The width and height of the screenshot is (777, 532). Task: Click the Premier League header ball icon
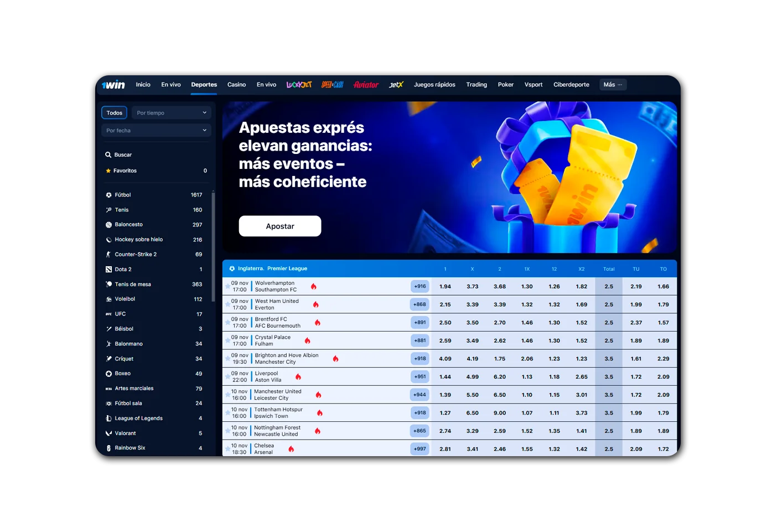(x=232, y=268)
